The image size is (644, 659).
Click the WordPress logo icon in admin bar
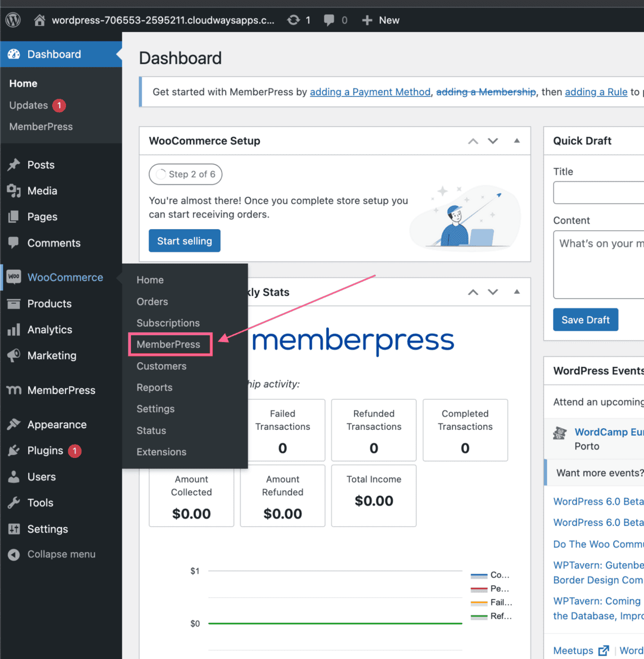[x=13, y=20]
